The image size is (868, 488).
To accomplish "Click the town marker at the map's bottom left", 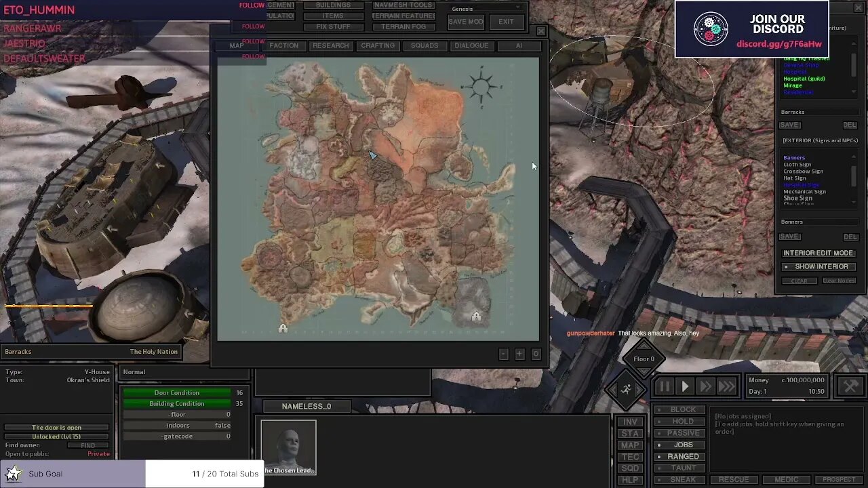I will pos(283,328).
